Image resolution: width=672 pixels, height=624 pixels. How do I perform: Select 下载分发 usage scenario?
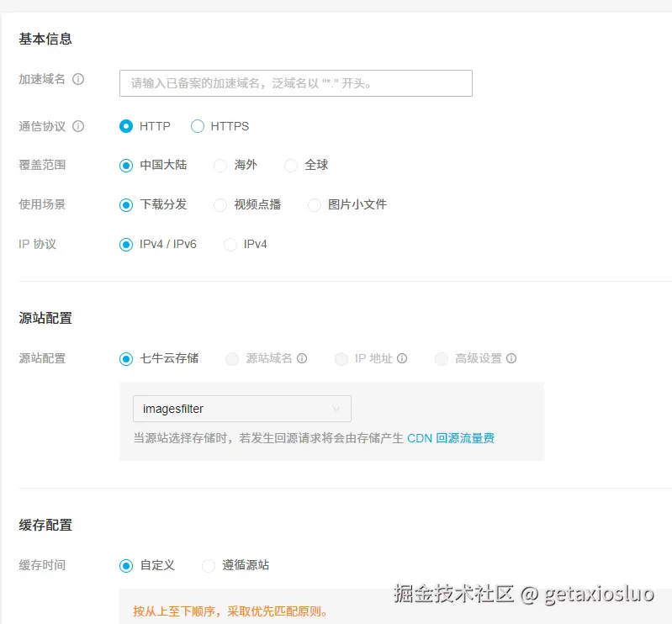pos(126,205)
